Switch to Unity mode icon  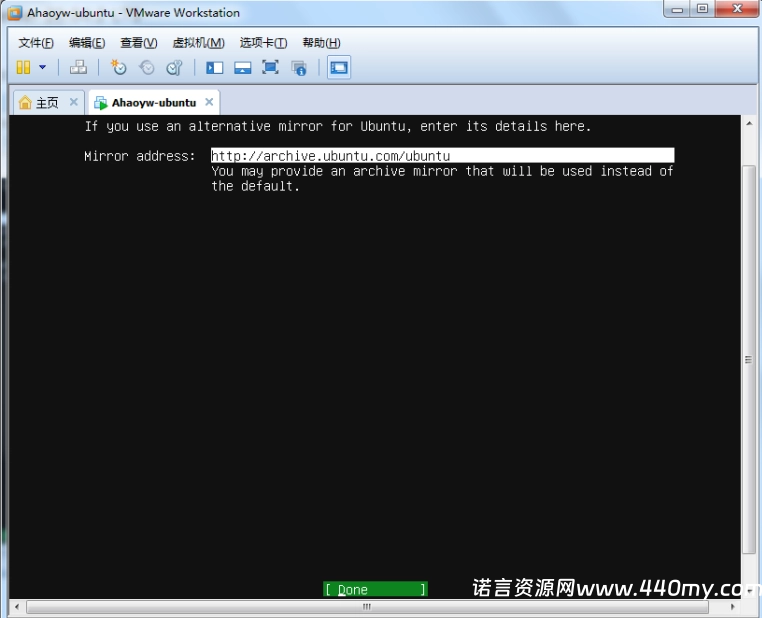click(x=299, y=68)
